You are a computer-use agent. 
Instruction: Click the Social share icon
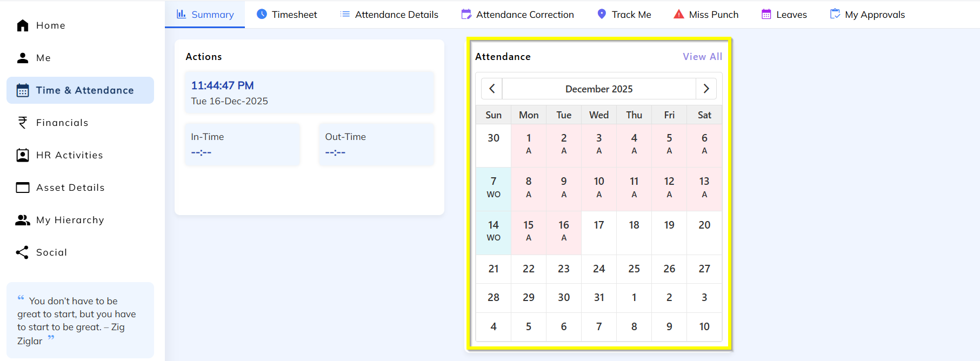click(23, 252)
